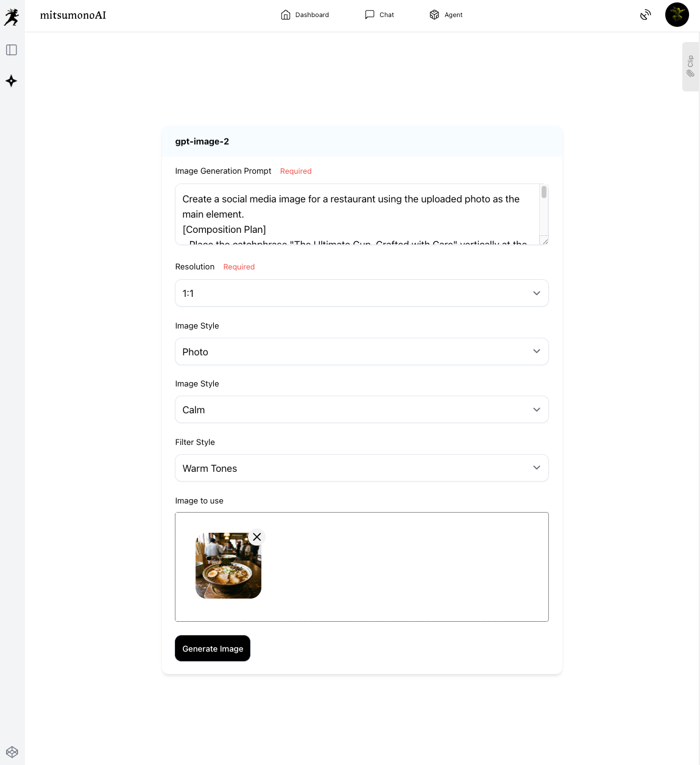Click the mitsumonoAI brand name
Viewport: 700px width, 765px height.
pyautogui.click(x=73, y=15)
